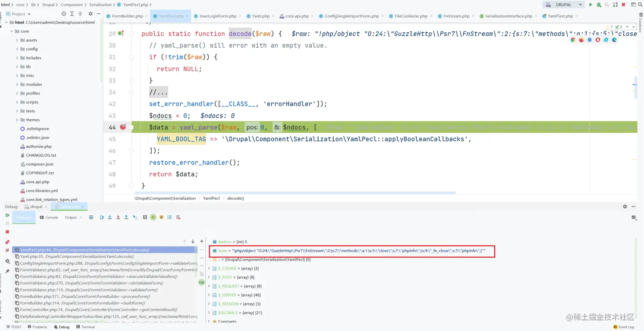Close the YamlTest.php tab

577,16
